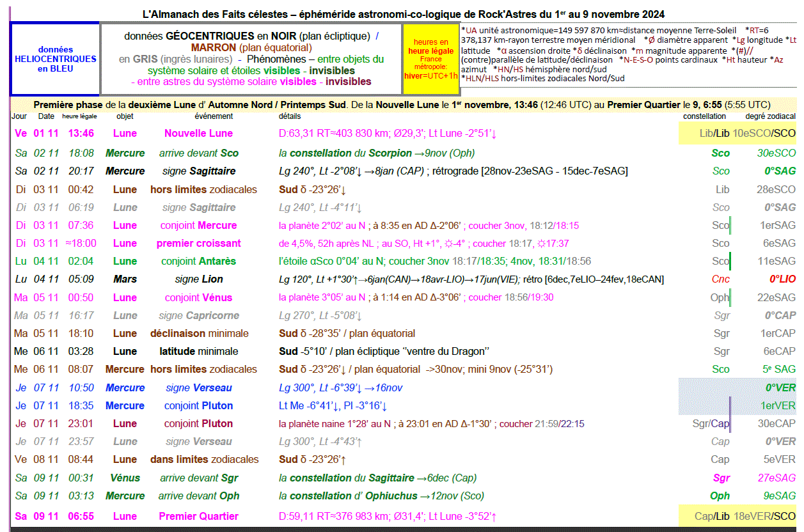Screen dimensions: 804x532
Task: Click 'conjoint Vénus' event at 00:50
Action: (x=198, y=298)
